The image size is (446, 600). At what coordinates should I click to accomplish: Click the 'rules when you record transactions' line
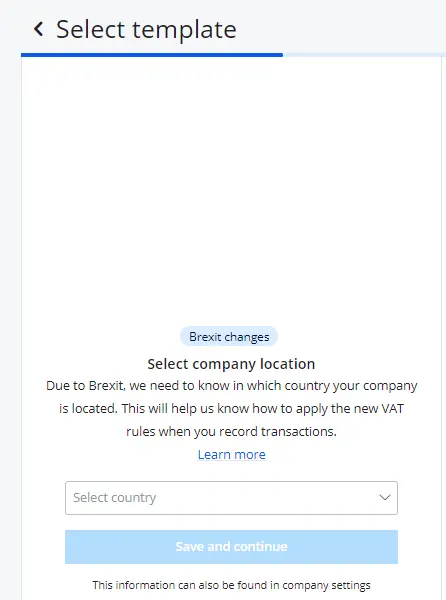(231, 432)
